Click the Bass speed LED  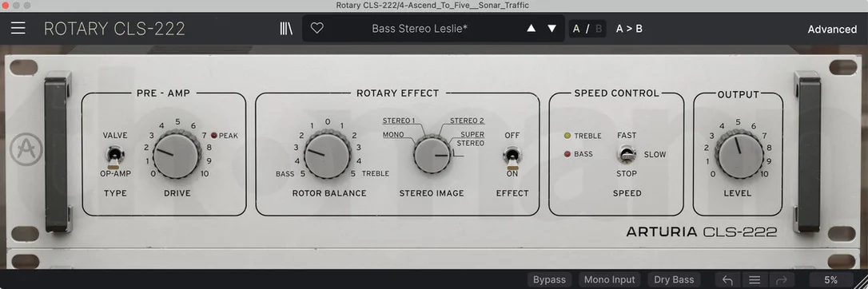pos(567,154)
